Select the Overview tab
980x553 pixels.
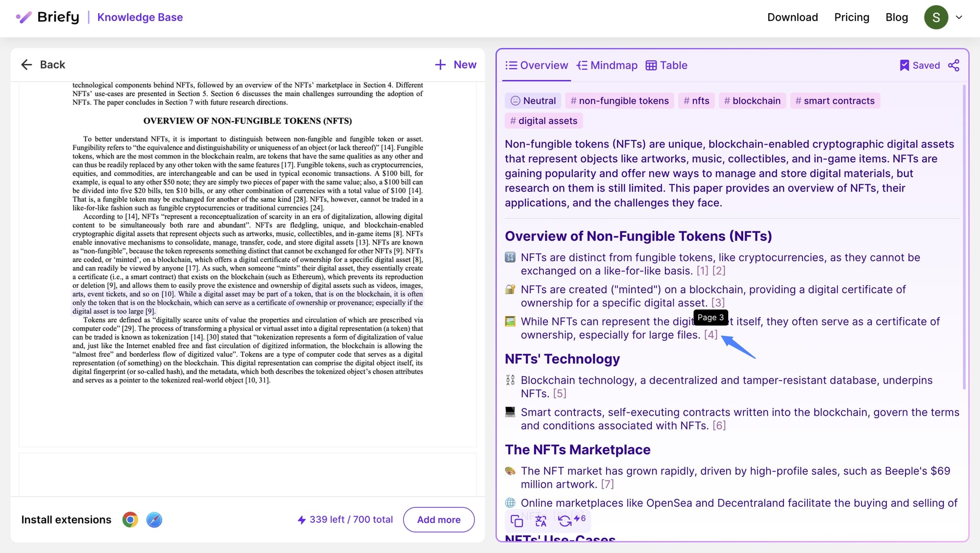tap(537, 65)
